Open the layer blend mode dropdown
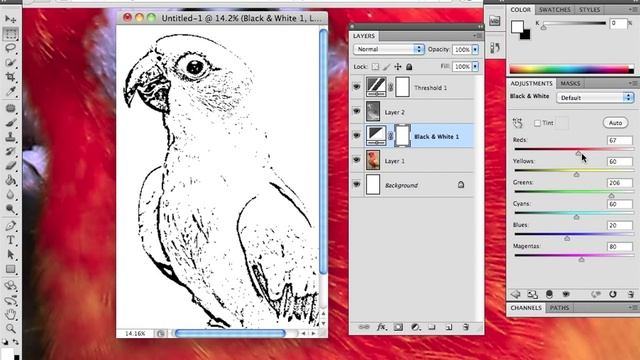This screenshot has width=640, height=360. point(388,49)
